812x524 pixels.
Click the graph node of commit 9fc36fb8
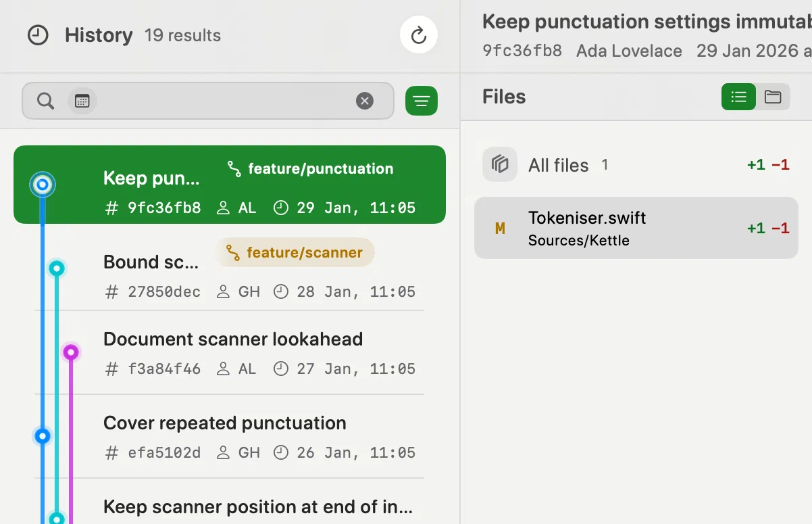[43, 184]
